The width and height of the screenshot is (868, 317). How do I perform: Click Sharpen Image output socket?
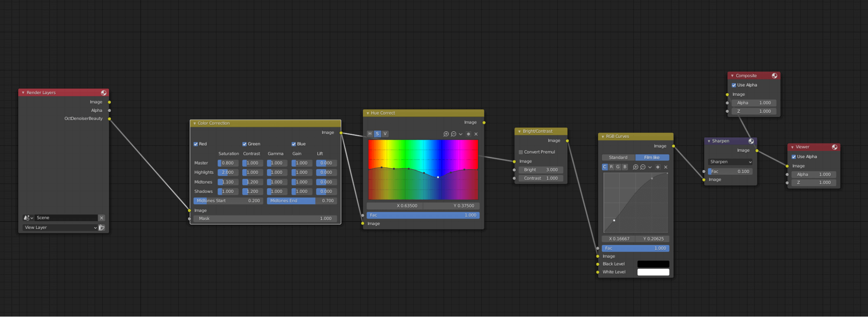757,151
